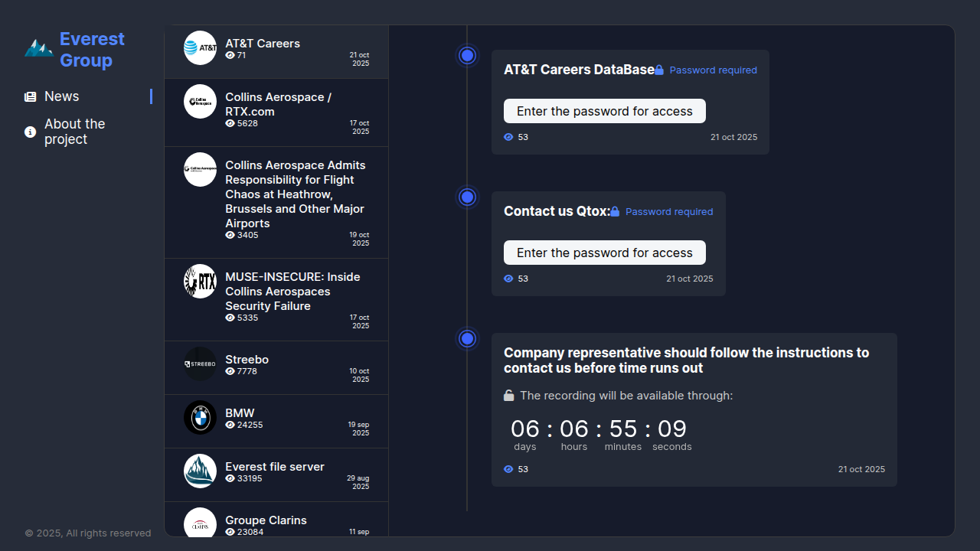Select the first timeline marker for AT&T Careers DataBase
Screen dimensions: 980x551
pos(468,56)
